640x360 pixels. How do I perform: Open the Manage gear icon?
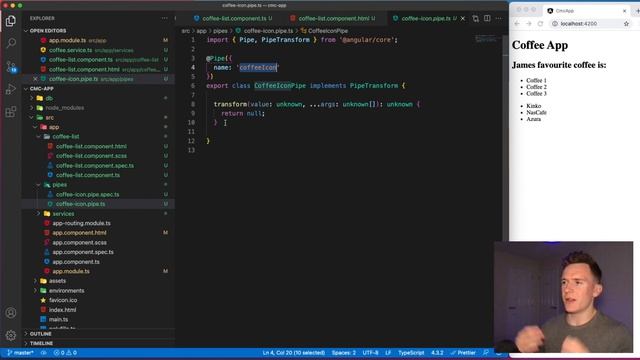11,335
